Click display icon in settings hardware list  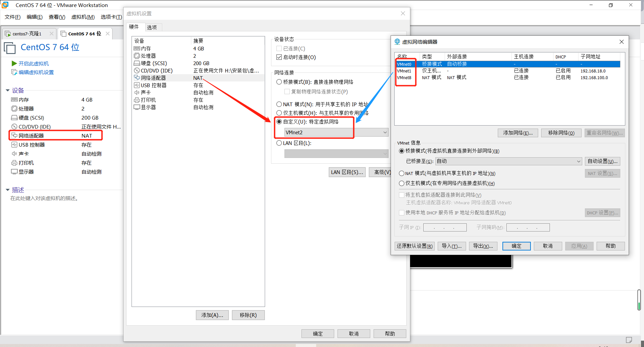[x=137, y=107]
